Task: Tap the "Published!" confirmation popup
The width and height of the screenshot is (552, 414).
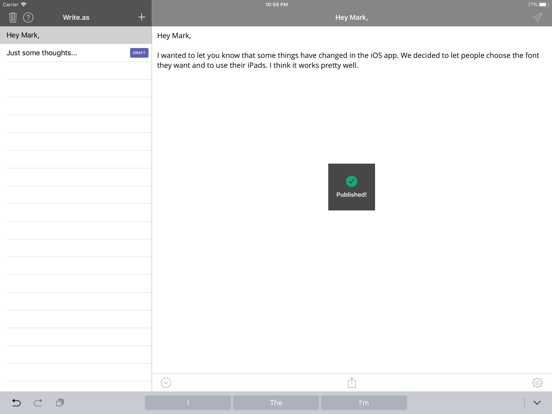Action: click(351, 187)
